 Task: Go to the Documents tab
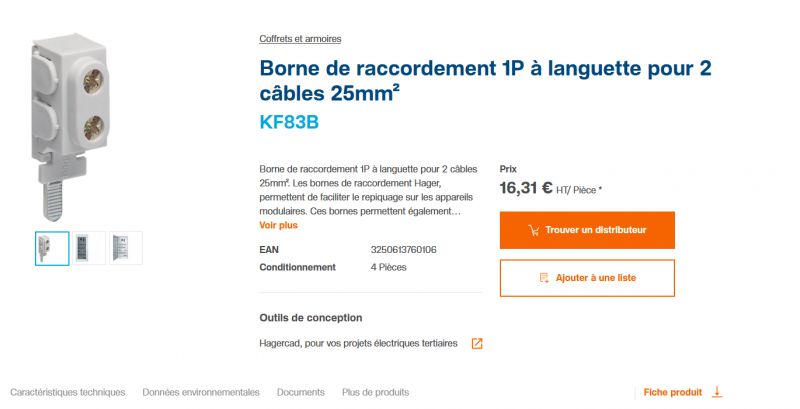(301, 392)
